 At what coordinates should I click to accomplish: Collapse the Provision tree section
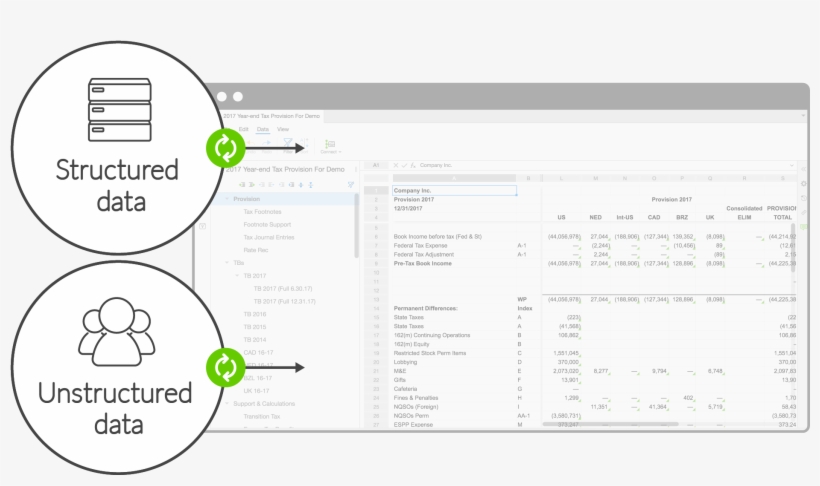[x=226, y=199]
